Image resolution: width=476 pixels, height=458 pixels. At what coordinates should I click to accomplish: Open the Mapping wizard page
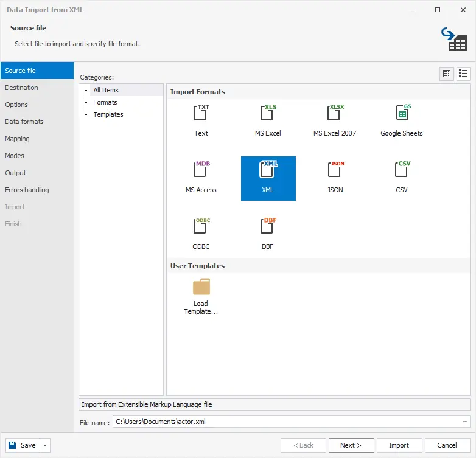coord(18,139)
